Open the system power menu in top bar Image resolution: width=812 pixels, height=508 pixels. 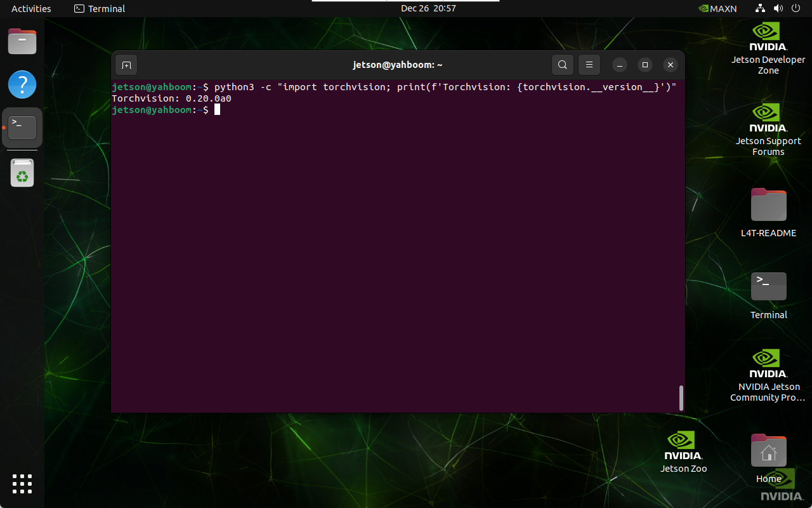(x=796, y=8)
